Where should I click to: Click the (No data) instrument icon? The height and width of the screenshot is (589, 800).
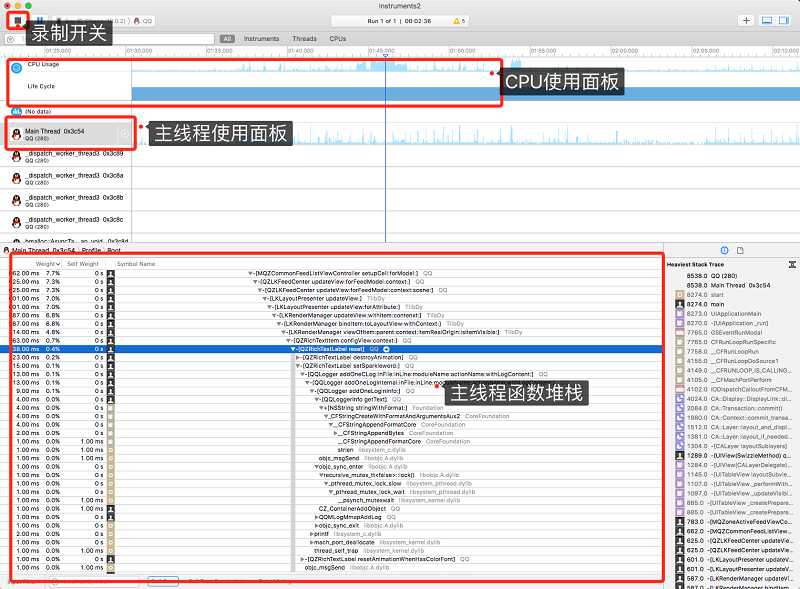click(16, 111)
